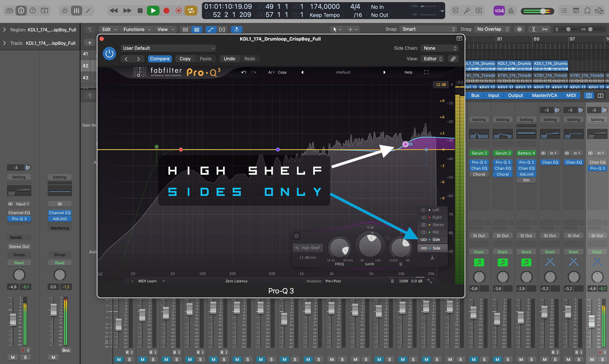Click the Undo button in plugin header

[229, 59]
